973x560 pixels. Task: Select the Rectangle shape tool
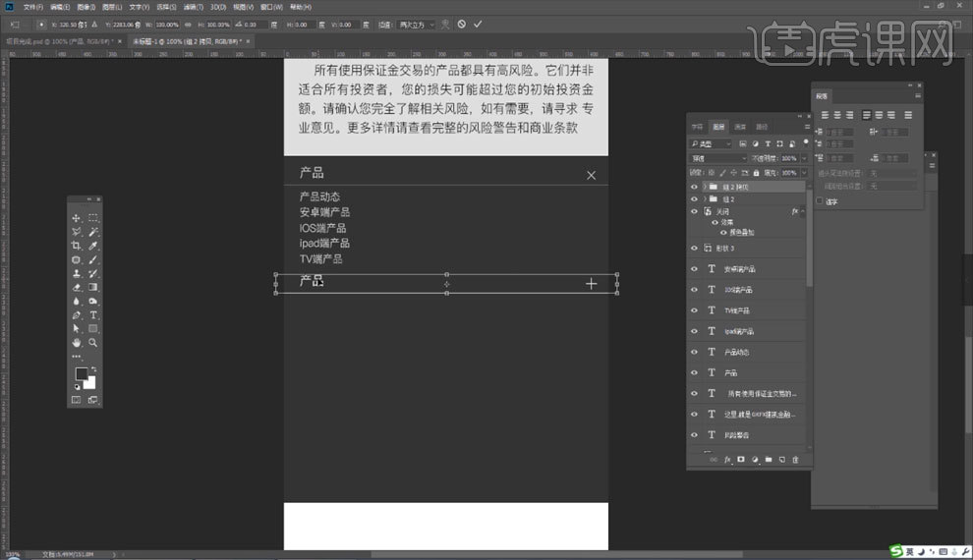point(93,329)
